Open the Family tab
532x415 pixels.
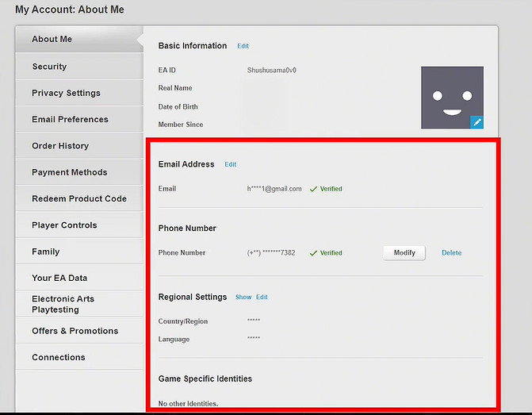46,252
